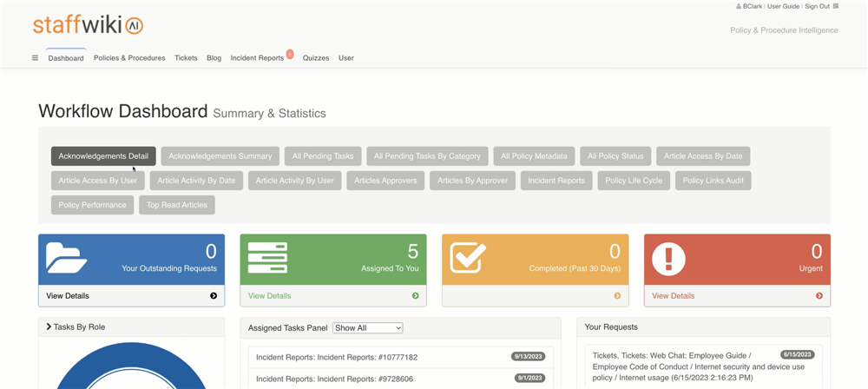Go to the Quizzes tab
The image size is (868, 389).
(x=316, y=58)
